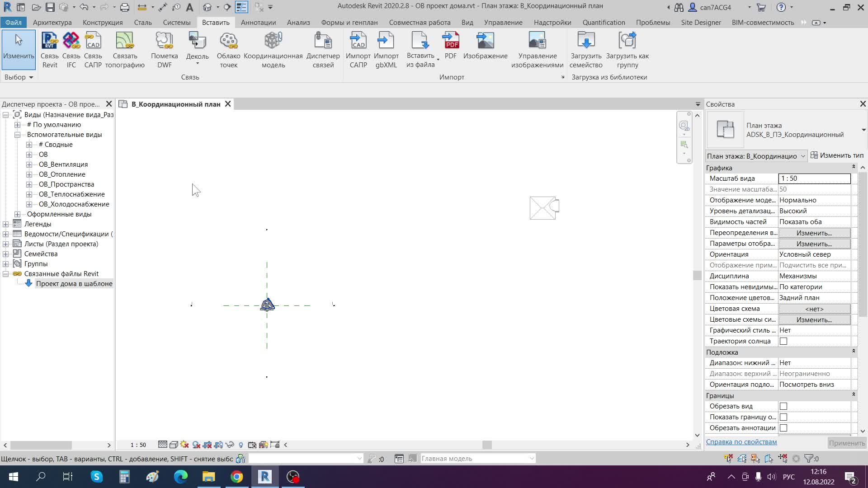Open the Справка по свойствам link
The height and width of the screenshot is (488, 868).
741,442
